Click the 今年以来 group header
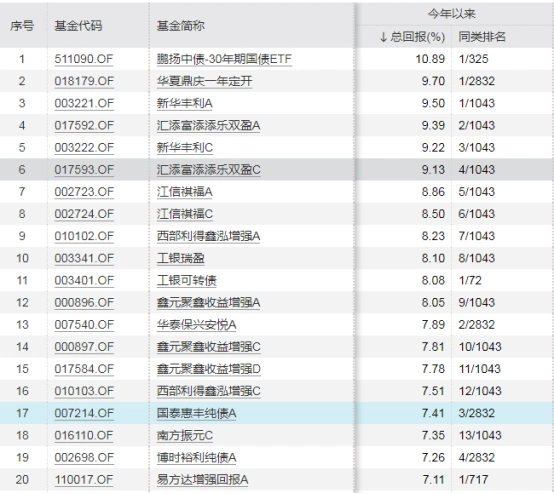Image resolution: width=554 pixels, height=494 pixels. (452, 14)
